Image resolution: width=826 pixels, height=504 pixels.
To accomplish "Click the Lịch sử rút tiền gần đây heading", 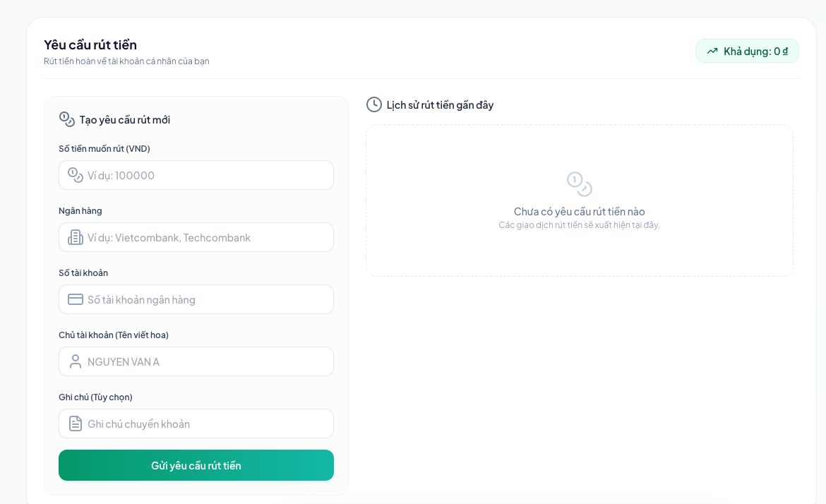I will click(440, 104).
